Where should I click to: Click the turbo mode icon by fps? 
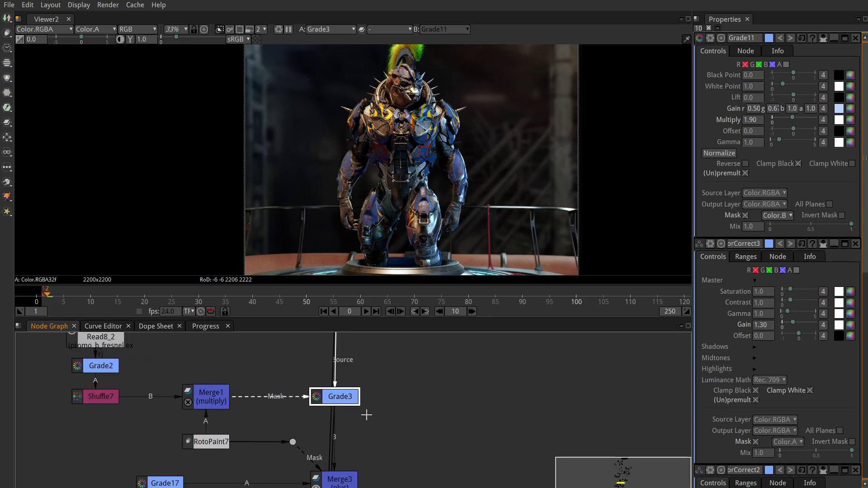[201, 311]
